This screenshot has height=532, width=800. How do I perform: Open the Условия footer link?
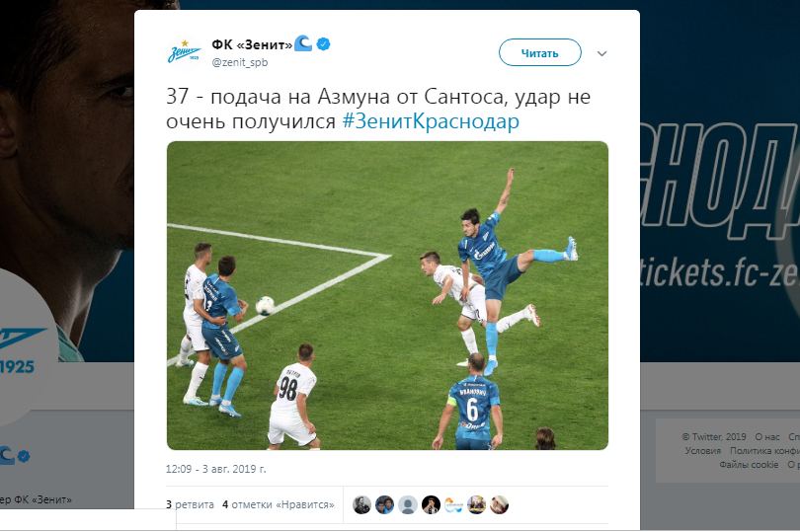coord(702,451)
